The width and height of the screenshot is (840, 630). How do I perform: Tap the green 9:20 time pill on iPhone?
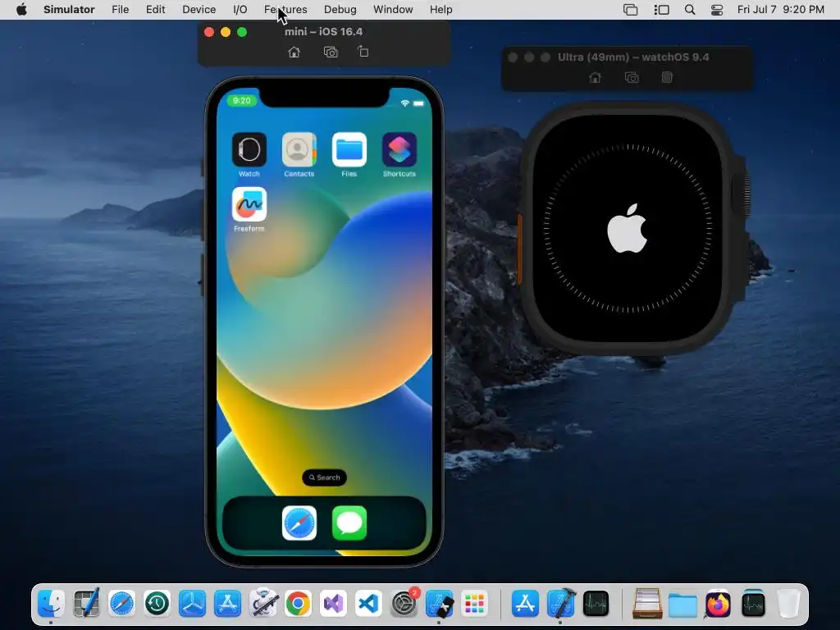[242, 101]
